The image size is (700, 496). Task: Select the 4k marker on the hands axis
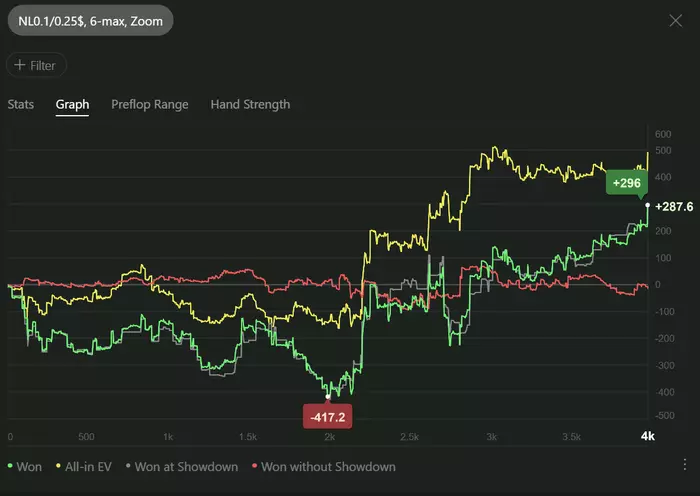[x=647, y=437]
